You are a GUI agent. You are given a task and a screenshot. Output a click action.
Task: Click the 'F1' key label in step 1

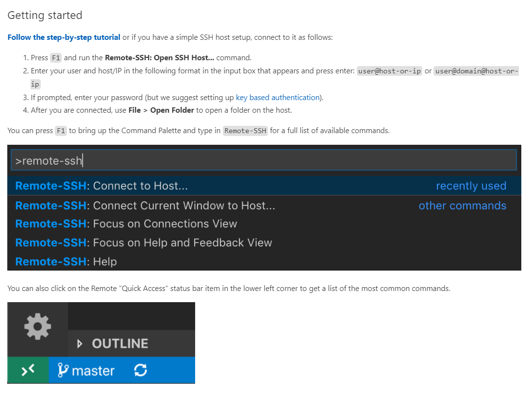pos(56,58)
